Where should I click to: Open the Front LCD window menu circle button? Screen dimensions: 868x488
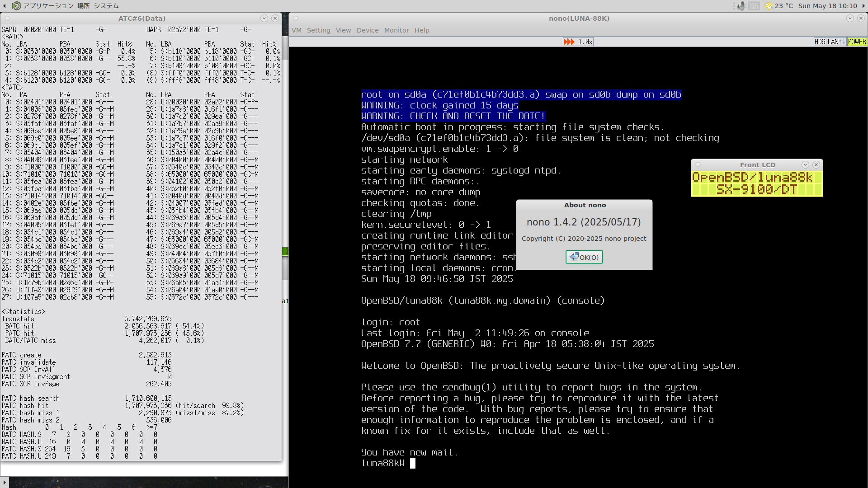(698, 165)
